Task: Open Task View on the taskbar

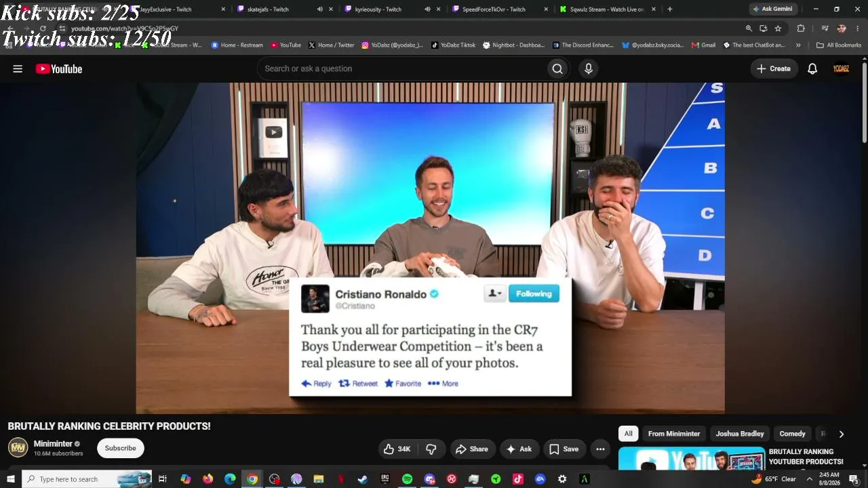Action: pyautogui.click(x=163, y=479)
